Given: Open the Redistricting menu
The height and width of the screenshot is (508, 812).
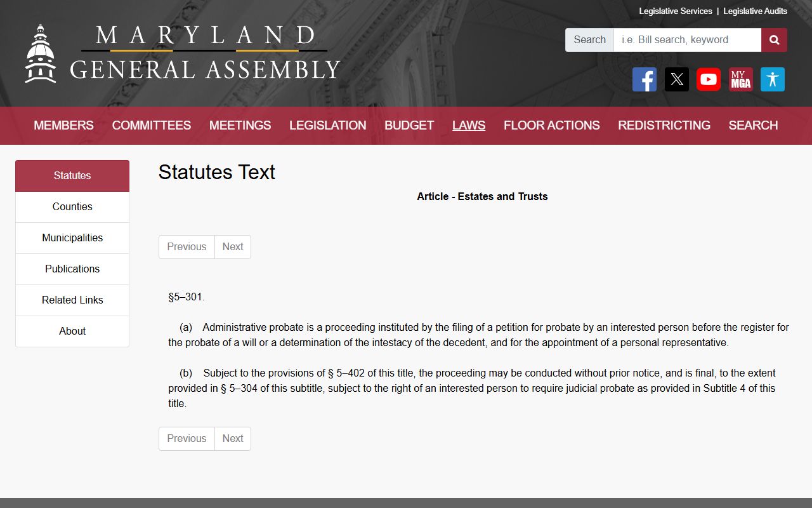Looking at the screenshot, I should pos(664,126).
